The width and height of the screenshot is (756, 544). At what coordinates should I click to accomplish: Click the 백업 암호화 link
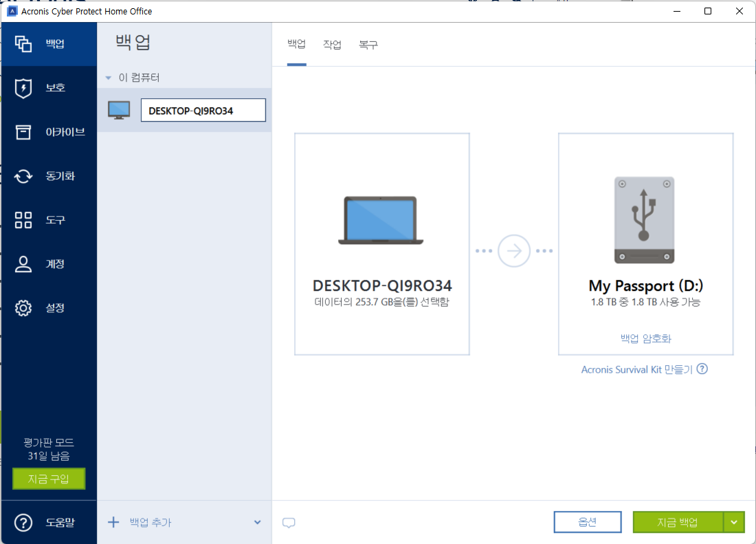click(x=645, y=338)
